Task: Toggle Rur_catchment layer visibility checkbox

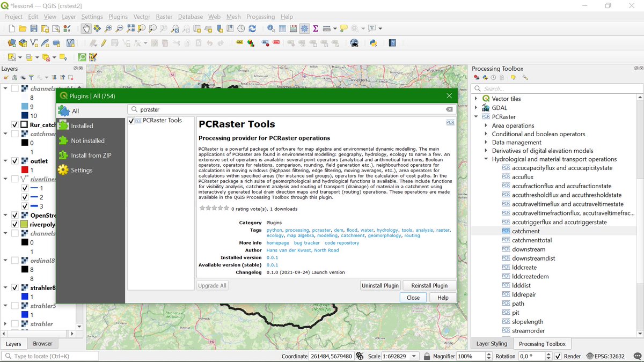Action: coord(14,124)
